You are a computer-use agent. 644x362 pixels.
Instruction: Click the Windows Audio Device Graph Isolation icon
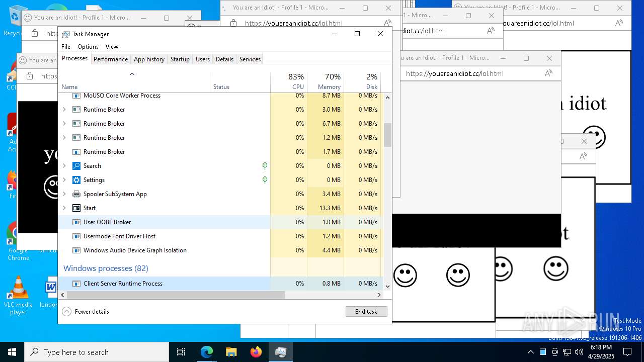point(76,250)
